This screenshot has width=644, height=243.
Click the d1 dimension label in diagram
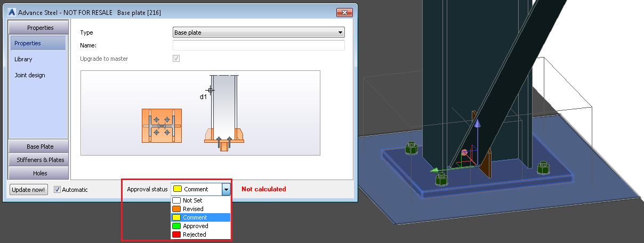(x=203, y=97)
